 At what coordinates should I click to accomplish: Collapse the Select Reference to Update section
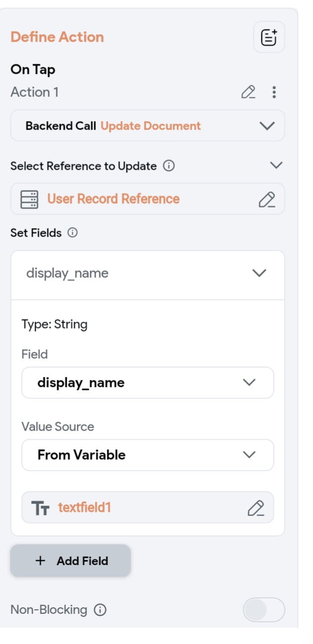[x=276, y=165]
